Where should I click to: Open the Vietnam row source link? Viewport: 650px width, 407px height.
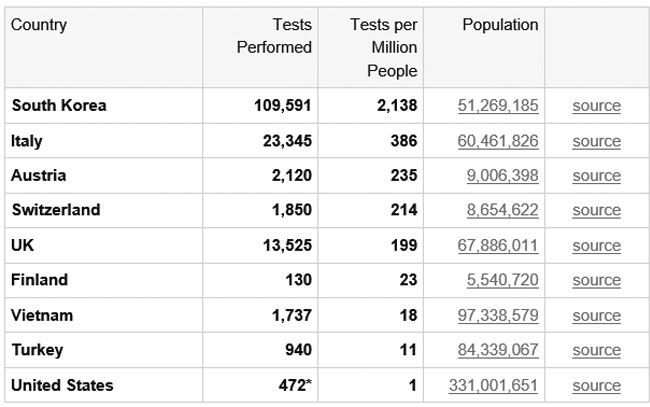pos(596,315)
